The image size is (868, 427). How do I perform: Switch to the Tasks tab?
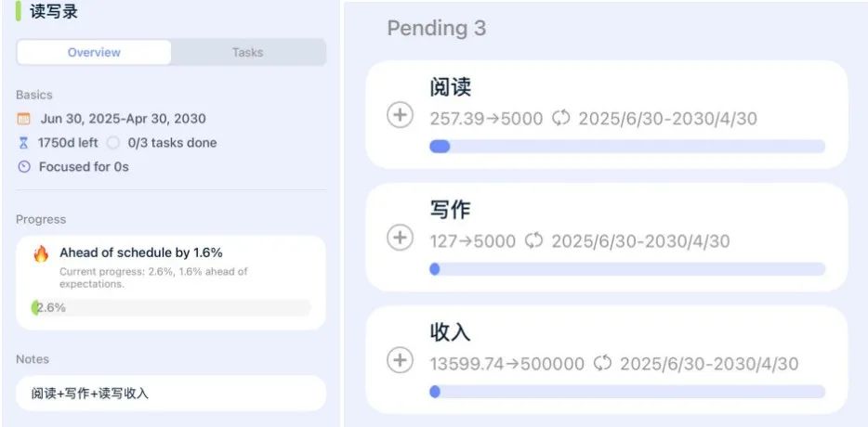click(247, 53)
